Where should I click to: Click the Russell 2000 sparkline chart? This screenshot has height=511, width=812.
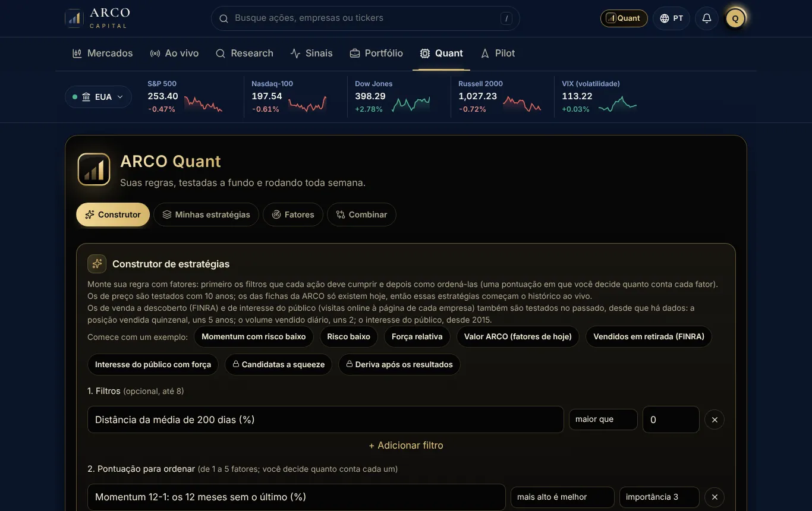(522, 103)
